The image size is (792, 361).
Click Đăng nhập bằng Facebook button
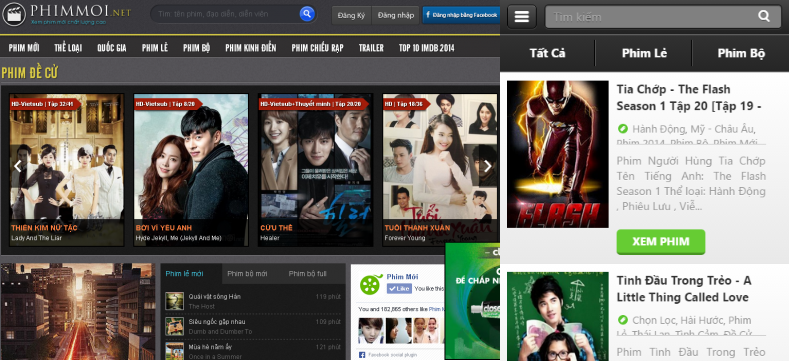click(461, 15)
